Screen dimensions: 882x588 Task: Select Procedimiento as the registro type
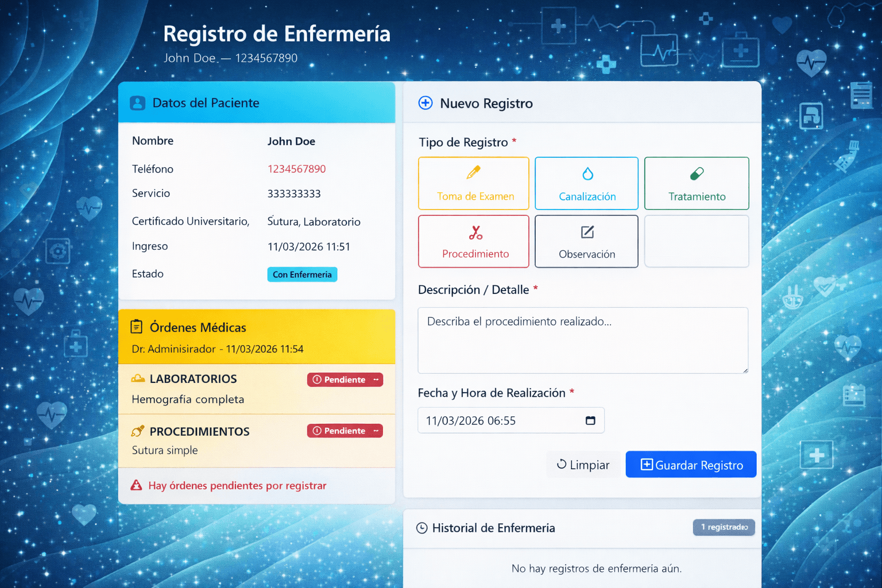click(473, 241)
